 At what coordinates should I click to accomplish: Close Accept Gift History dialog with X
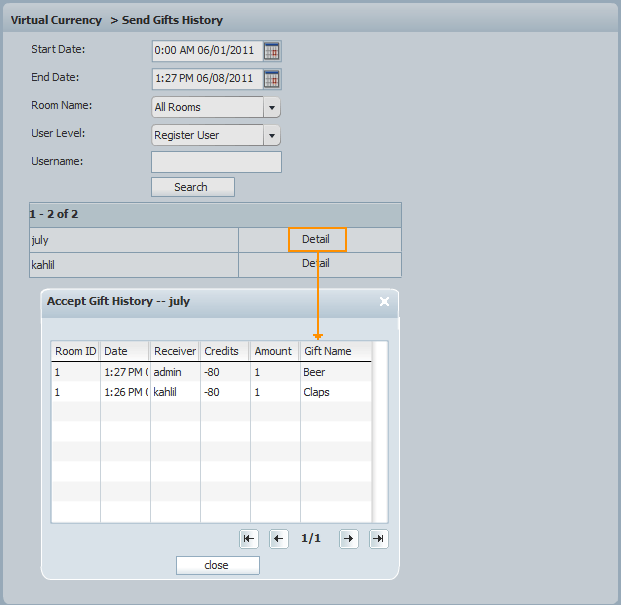(385, 301)
